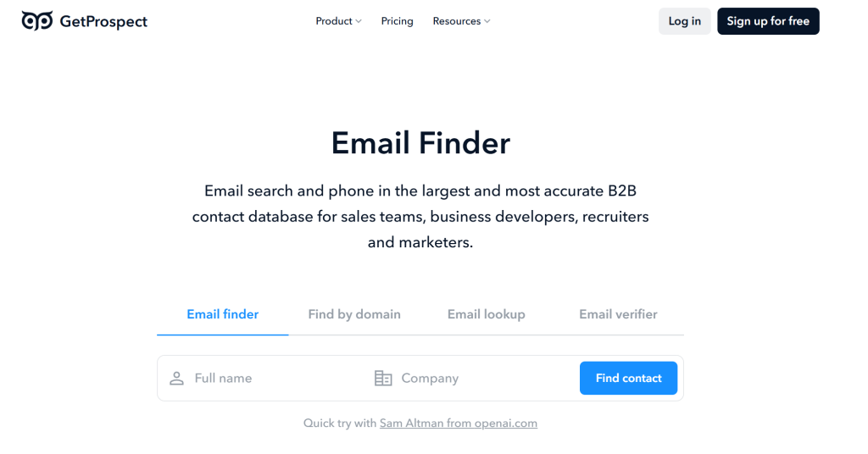This screenshot has width=868, height=454.
Task: Click the GetProspect brand name text
Action: (x=103, y=21)
